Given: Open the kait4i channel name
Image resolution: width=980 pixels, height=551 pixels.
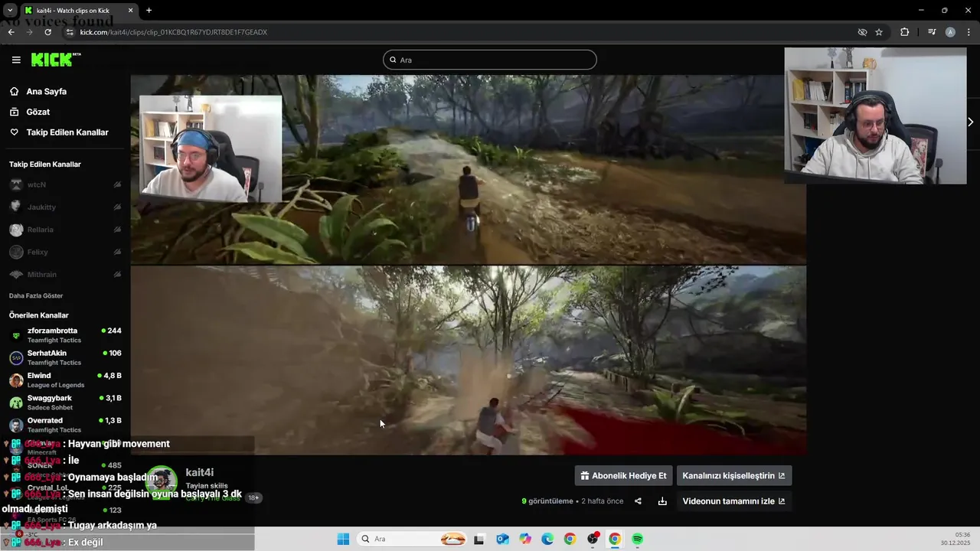Looking at the screenshot, I should coord(200,472).
